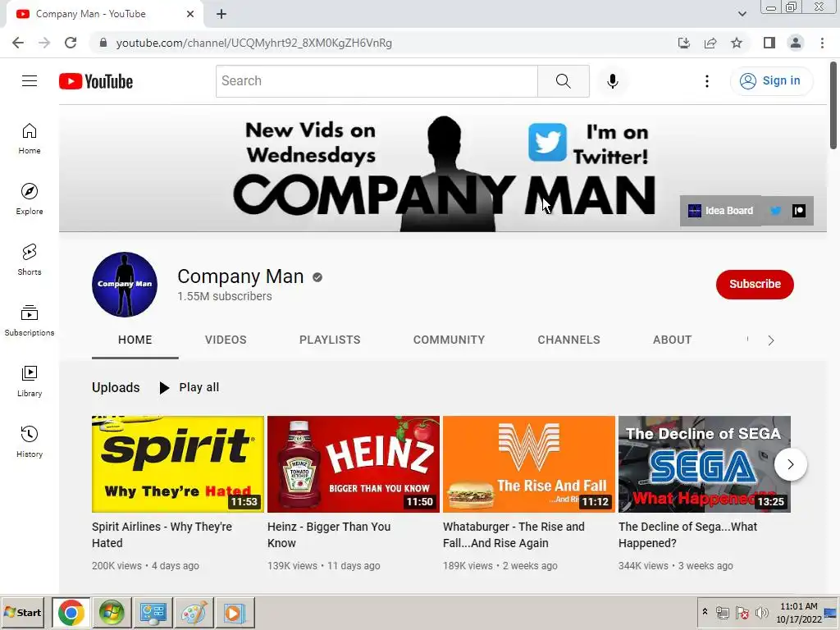Screen dimensions: 840x630
Task: Click the Company Man channel avatar
Action: point(125,285)
